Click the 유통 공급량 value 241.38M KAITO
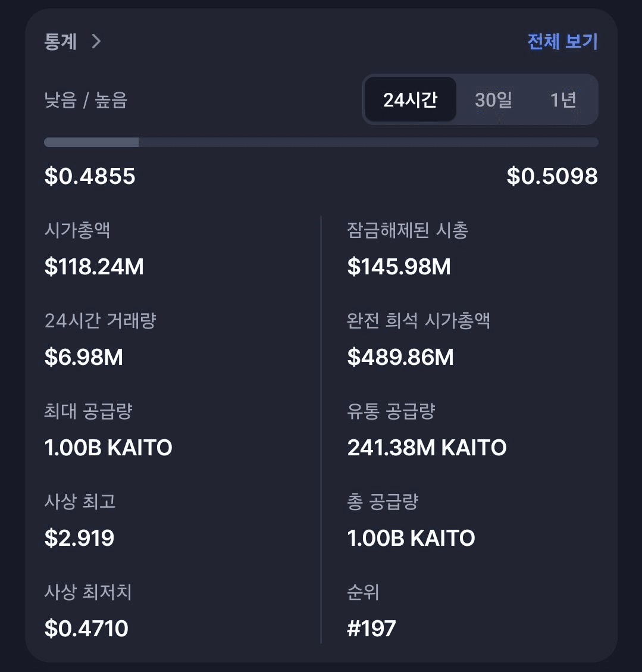Screen dimensions: 642x672 coord(427,448)
